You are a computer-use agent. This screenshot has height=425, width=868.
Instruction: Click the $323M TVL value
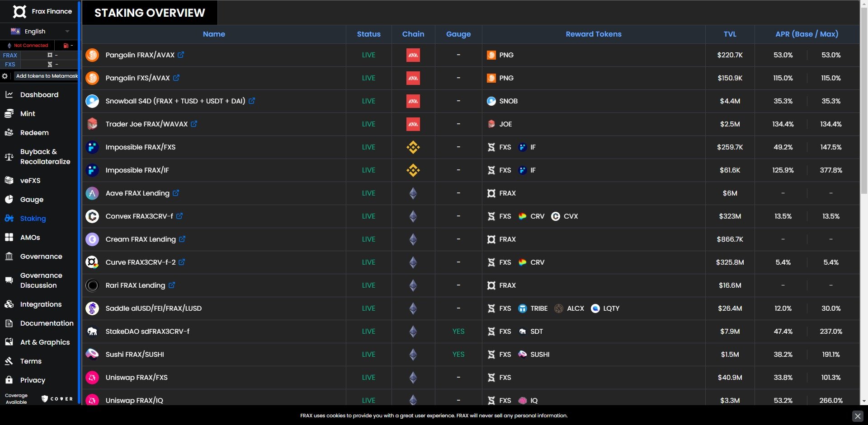tap(730, 216)
